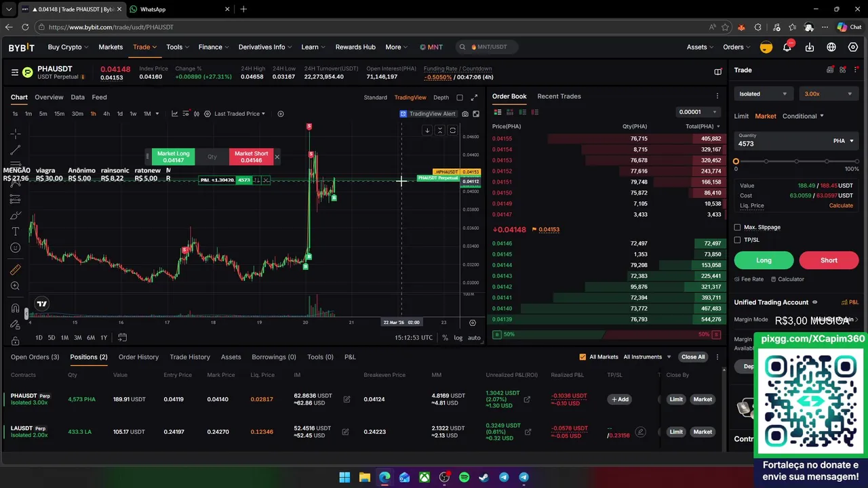The image size is (868, 488).
Task: Open Spotify from the taskbar
Action: [x=464, y=477]
